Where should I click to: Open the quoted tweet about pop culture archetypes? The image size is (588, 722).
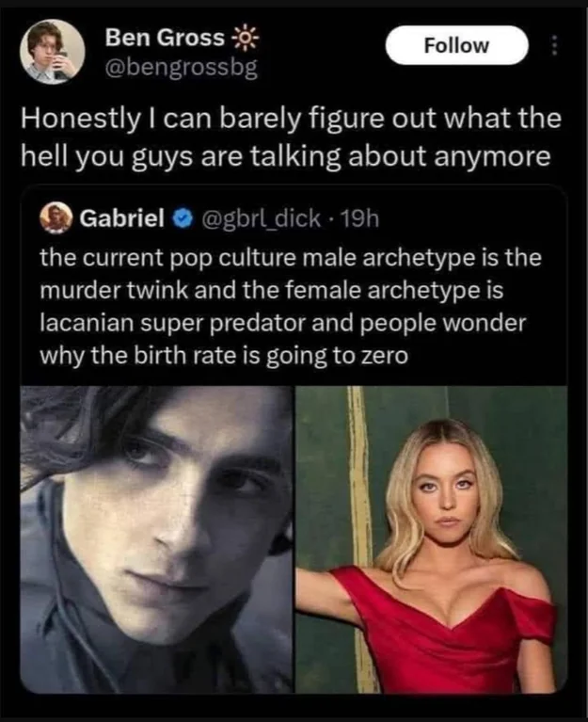[x=294, y=306]
